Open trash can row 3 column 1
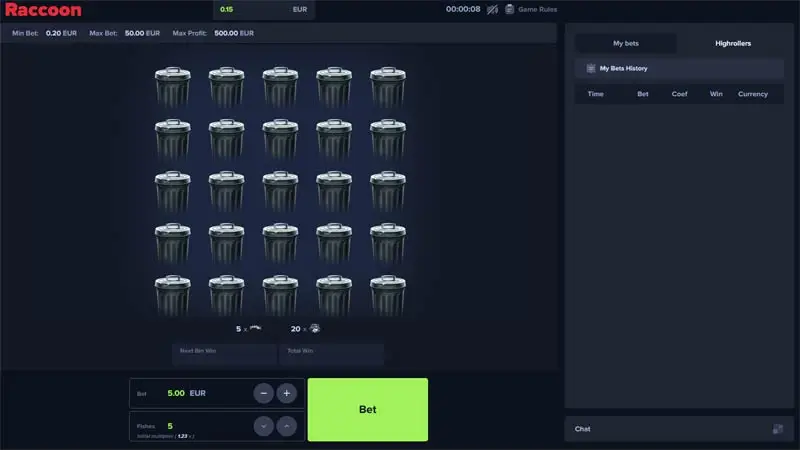Image resolution: width=800 pixels, height=450 pixels. (173, 191)
